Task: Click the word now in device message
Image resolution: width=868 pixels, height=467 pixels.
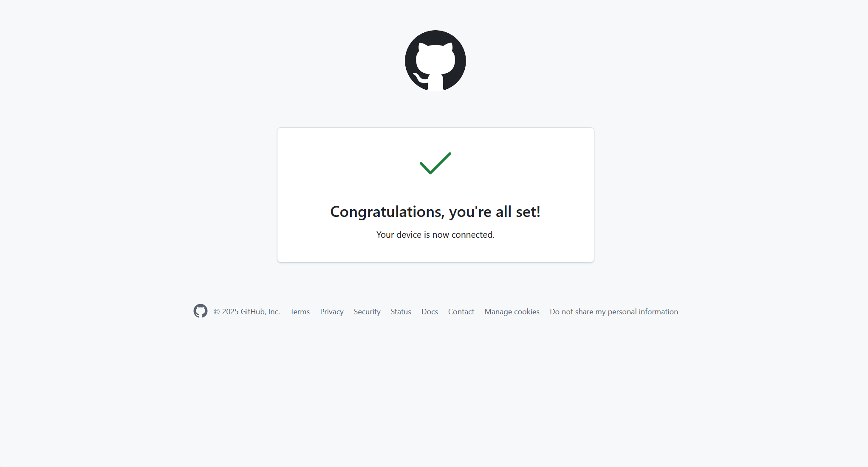Action: coord(441,235)
